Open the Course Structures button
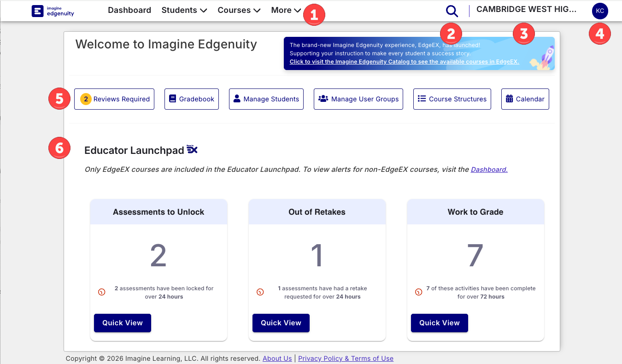 coord(452,99)
